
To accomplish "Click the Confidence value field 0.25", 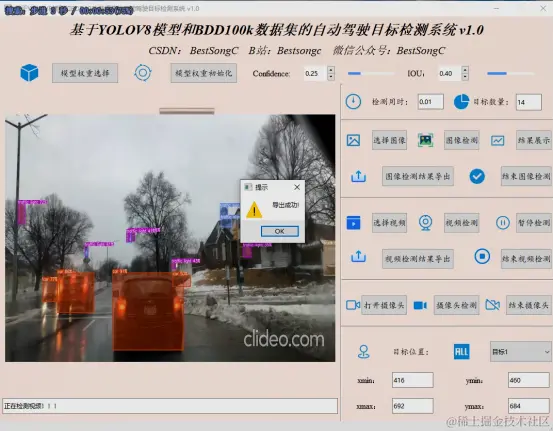I will coord(315,73).
